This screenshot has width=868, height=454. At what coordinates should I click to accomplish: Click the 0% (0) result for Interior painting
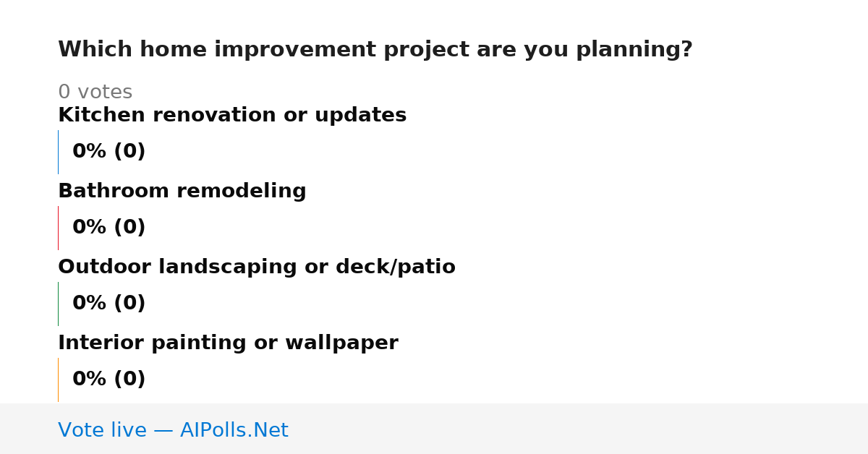click(109, 380)
